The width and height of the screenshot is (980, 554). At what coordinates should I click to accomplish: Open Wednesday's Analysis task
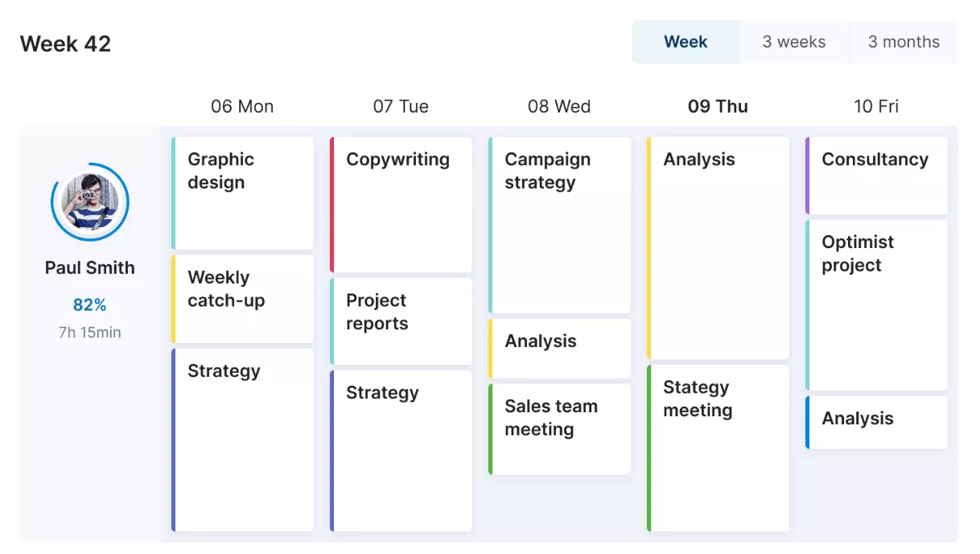[558, 348]
